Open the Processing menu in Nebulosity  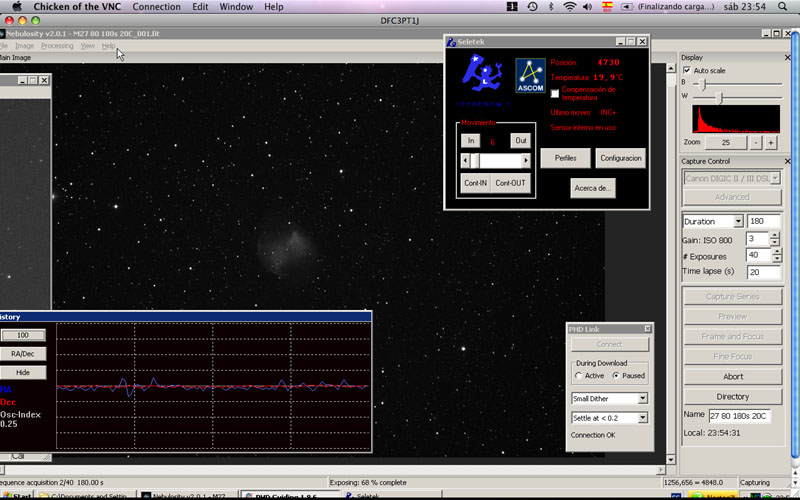[x=57, y=45]
